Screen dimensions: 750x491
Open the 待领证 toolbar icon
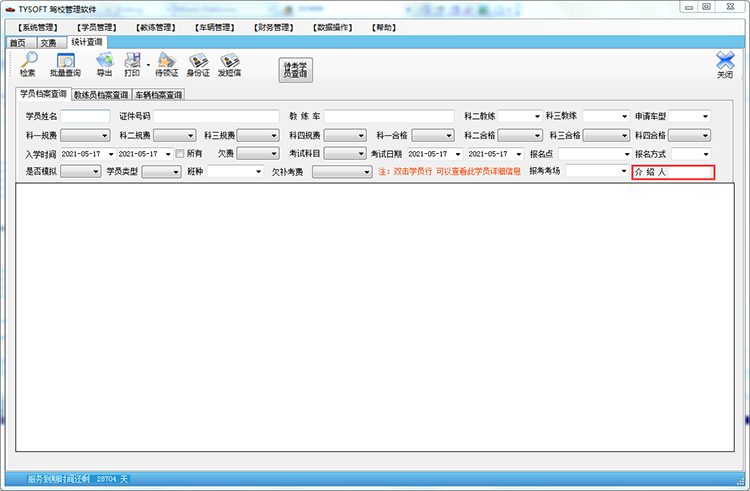[166, 64]
